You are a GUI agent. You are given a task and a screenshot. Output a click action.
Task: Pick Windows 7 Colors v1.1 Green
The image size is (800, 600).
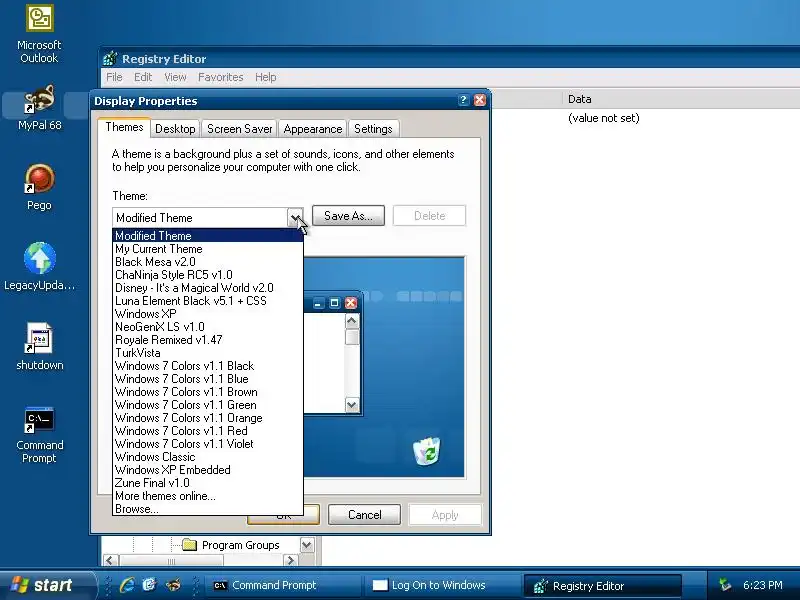tap(208, 405)
